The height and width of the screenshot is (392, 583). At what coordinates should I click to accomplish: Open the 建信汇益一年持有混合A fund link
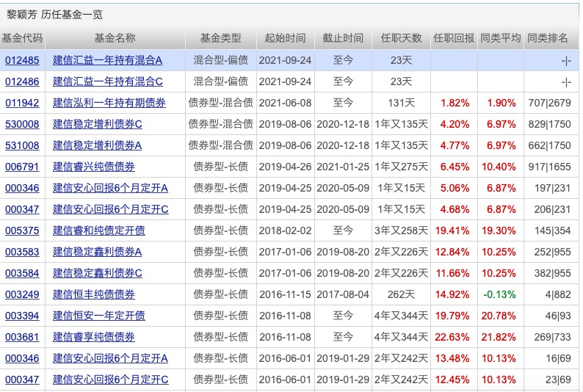coord(107,60)
